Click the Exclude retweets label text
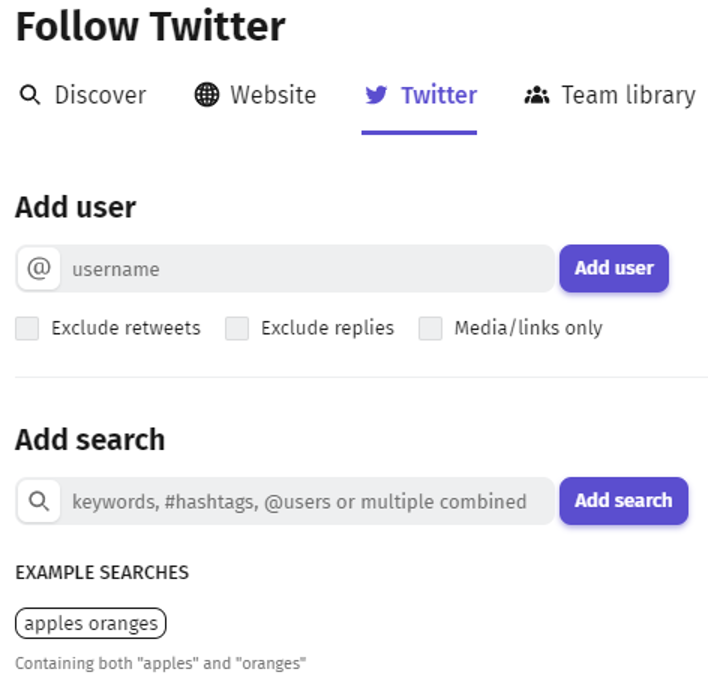 (x=126, y=328)
